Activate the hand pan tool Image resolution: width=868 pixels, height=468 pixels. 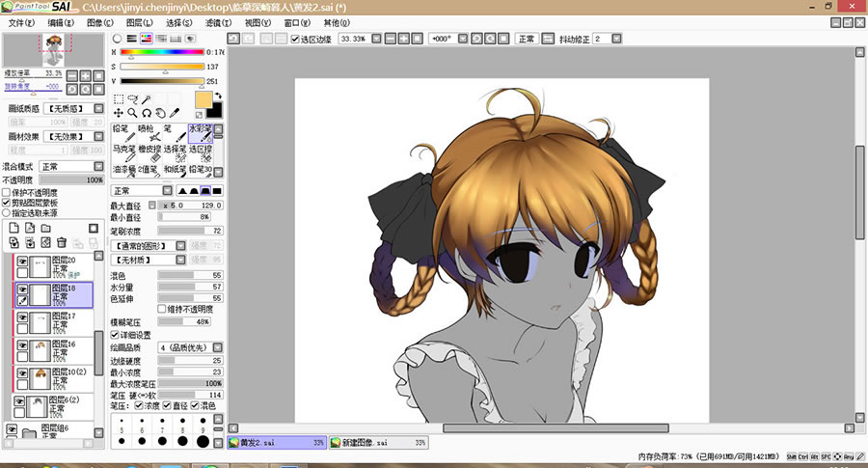(160, 113)
